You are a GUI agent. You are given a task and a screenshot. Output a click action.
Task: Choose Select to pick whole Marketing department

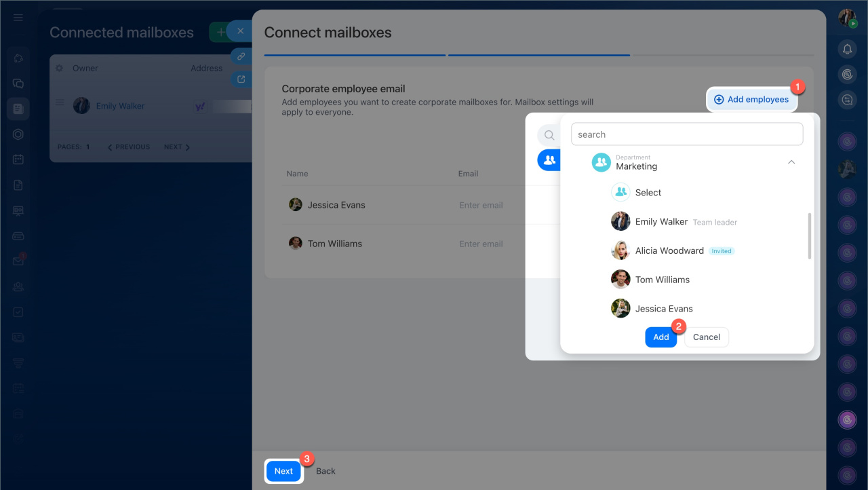tap(648, 193)
